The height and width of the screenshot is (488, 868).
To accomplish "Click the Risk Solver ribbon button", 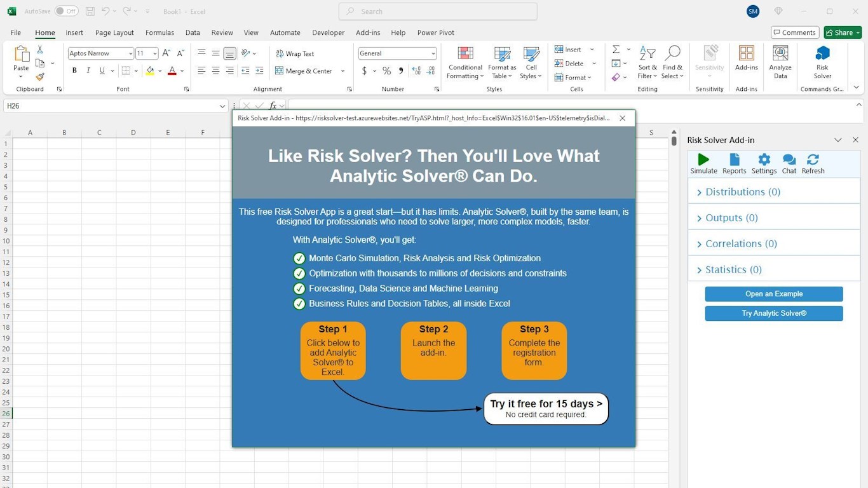I will click(x=822, y=62).
